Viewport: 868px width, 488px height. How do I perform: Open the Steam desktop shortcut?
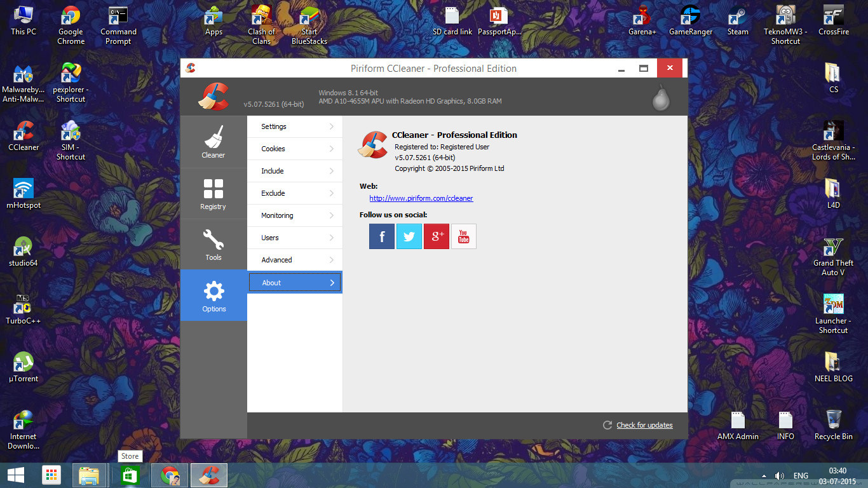[737, 19]
